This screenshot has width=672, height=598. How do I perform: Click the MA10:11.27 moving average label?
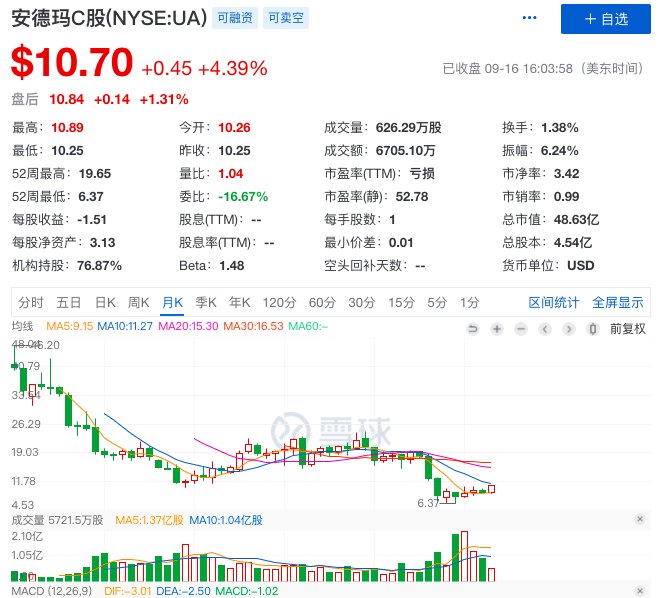(x=125, y=326)
